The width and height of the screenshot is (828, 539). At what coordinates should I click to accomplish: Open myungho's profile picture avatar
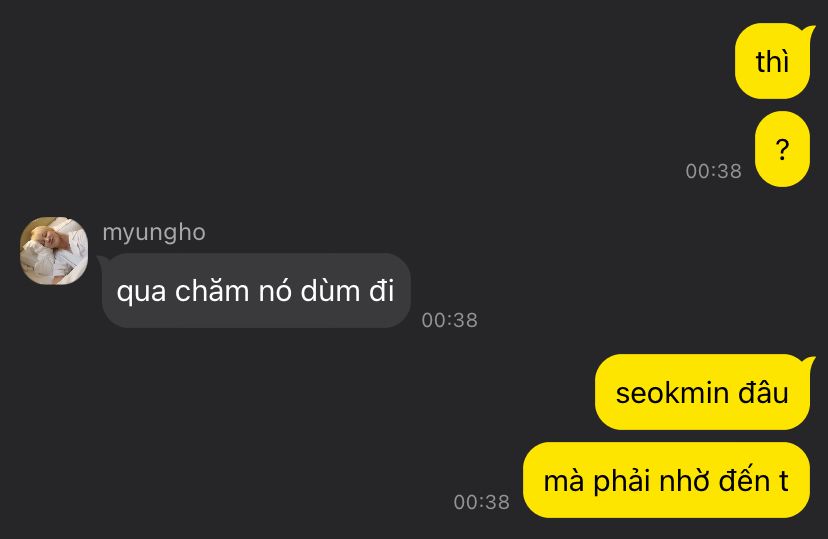54,251
